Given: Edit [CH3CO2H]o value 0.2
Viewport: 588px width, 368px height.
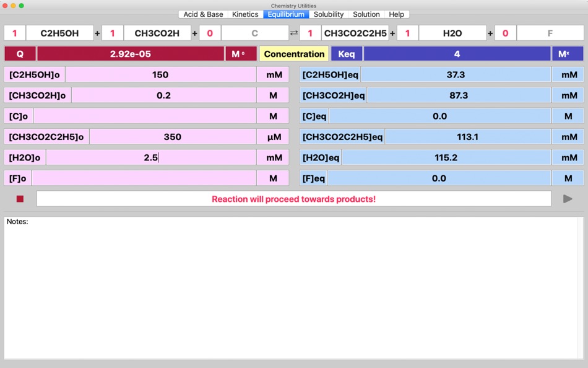Looking at the screenshot, I should (163, 95).
